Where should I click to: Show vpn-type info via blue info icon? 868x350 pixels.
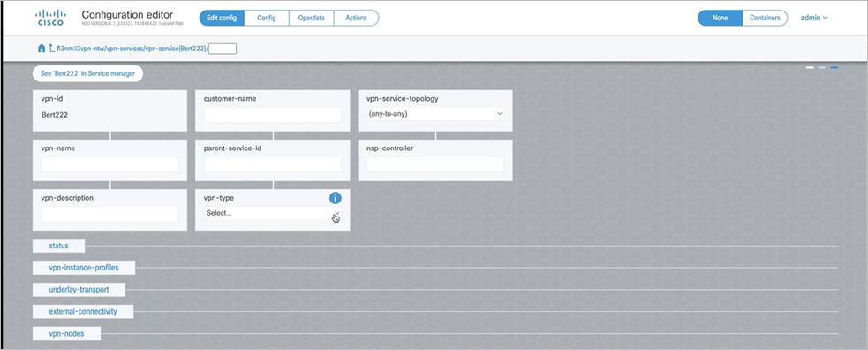[335, 198]
